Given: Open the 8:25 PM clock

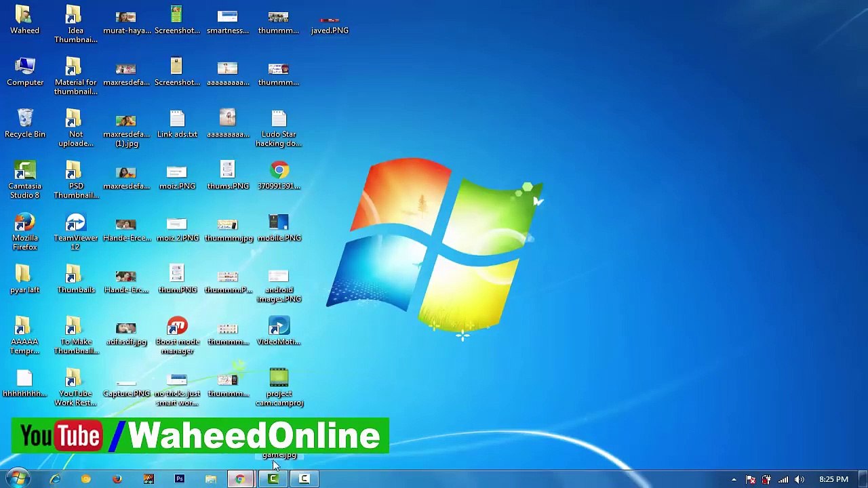Looking at the screenshot, I should pyautogui.click(x=833, y=479).
